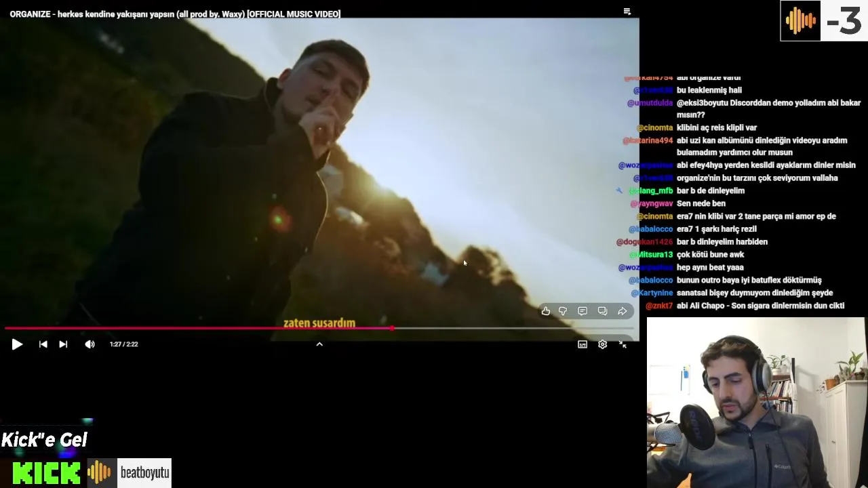Skip to the previous video

[x=43, y=344]
